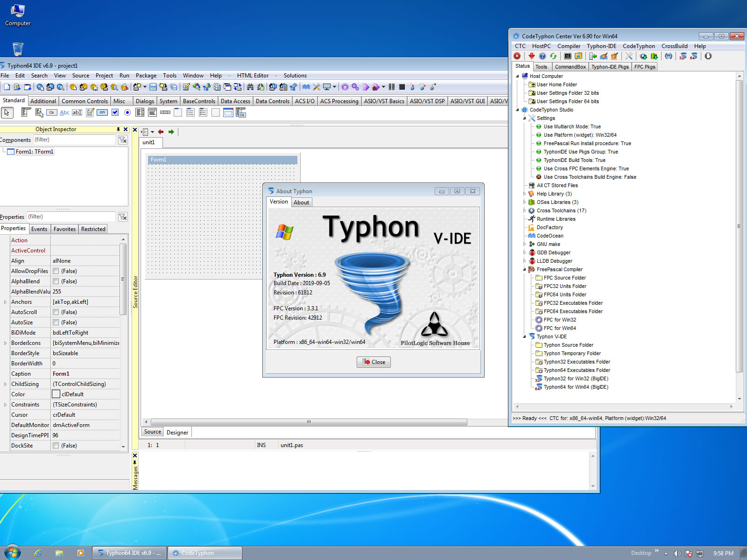
Task: Expand the Help Library (3) node
Action: pyautogui.click(x=524, y=194)
